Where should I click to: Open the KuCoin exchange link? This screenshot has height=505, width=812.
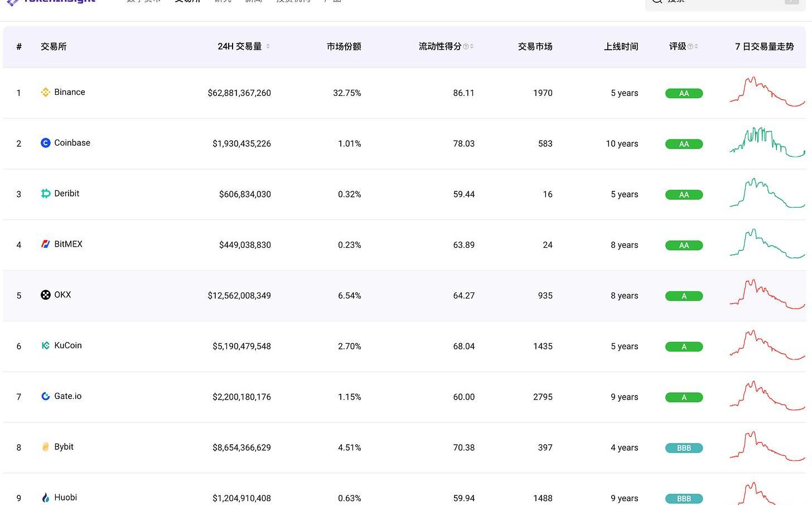click(x=68, y=345)
